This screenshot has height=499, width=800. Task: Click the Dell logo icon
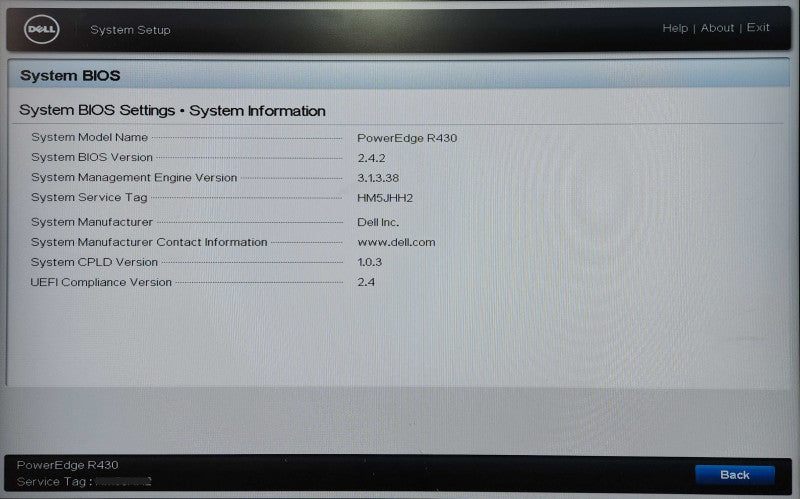(x=41, y=29)
